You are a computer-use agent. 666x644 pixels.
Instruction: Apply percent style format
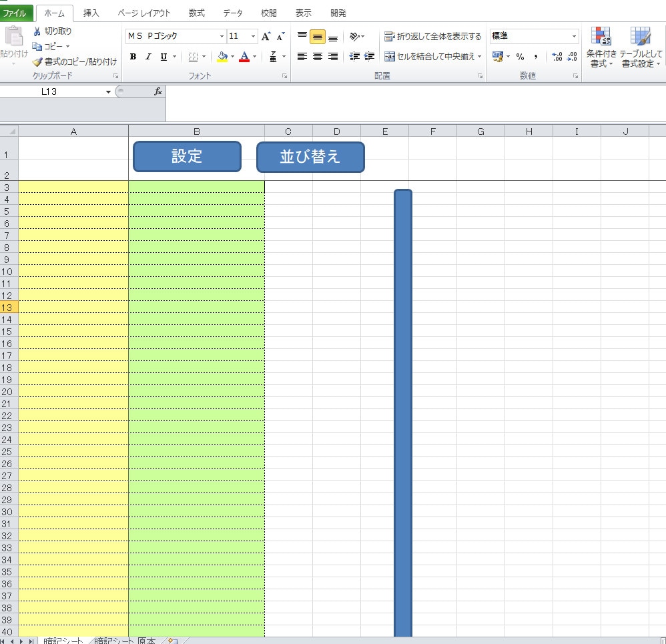tap(520, 57)
